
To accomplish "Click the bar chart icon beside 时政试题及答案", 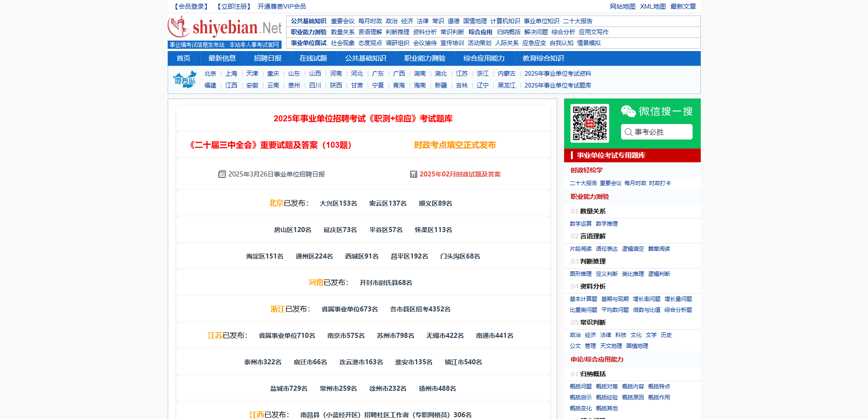I will (413, 174).
